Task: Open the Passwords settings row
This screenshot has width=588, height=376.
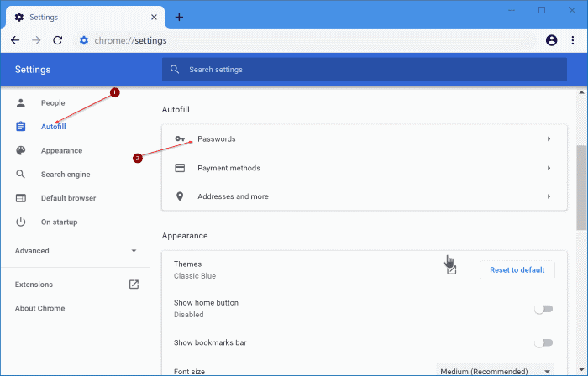Action: click(364, 139)
